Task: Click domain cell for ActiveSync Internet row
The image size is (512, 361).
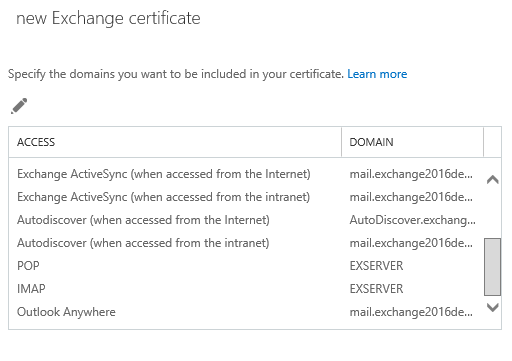Action: pos(411,174)
